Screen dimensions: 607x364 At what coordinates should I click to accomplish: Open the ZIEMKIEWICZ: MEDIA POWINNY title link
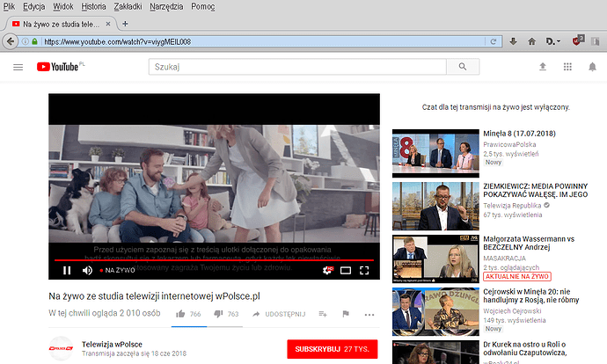(536, 190)
